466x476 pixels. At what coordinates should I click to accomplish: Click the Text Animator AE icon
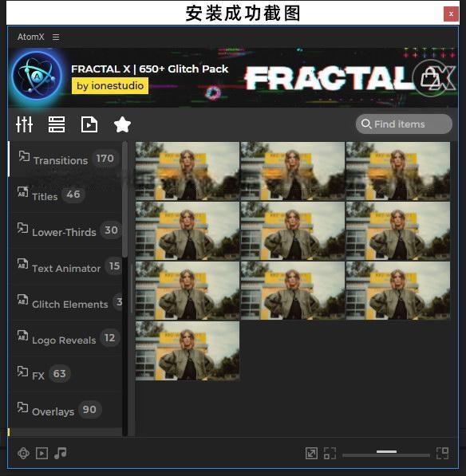[23, 263]
